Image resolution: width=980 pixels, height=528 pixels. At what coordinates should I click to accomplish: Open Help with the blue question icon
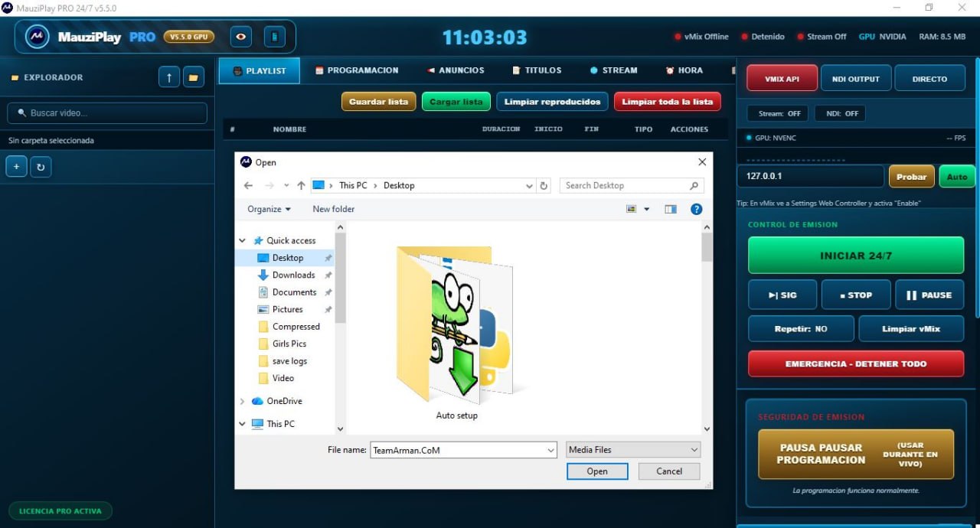[697, 209]
